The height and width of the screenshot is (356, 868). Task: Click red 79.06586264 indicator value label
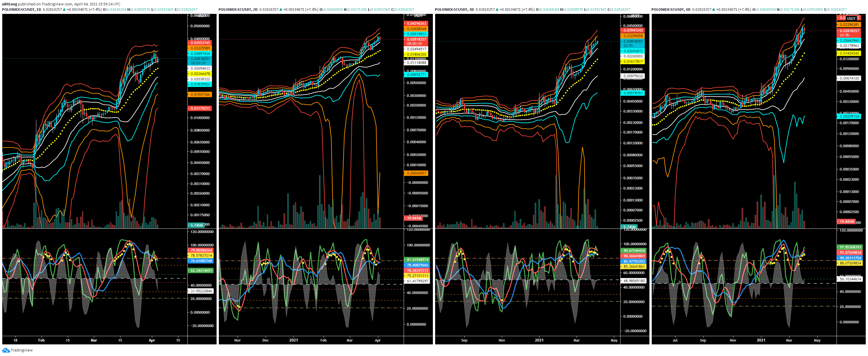pos(200,250)
